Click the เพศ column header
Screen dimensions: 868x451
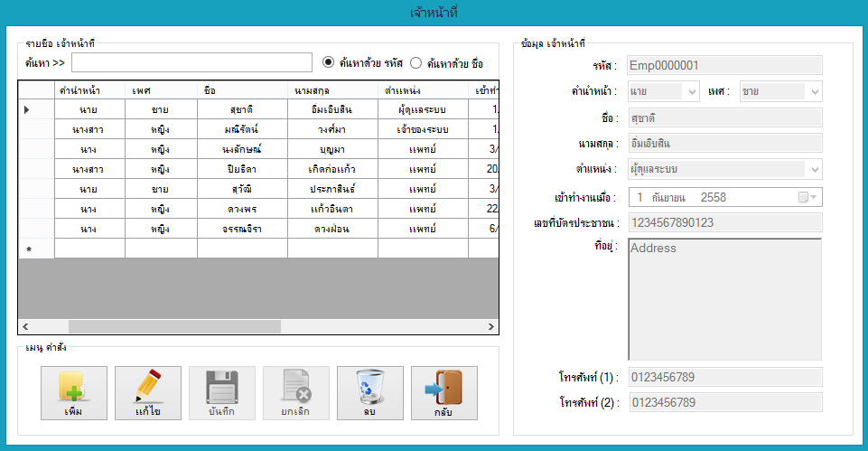click(161, 90)
